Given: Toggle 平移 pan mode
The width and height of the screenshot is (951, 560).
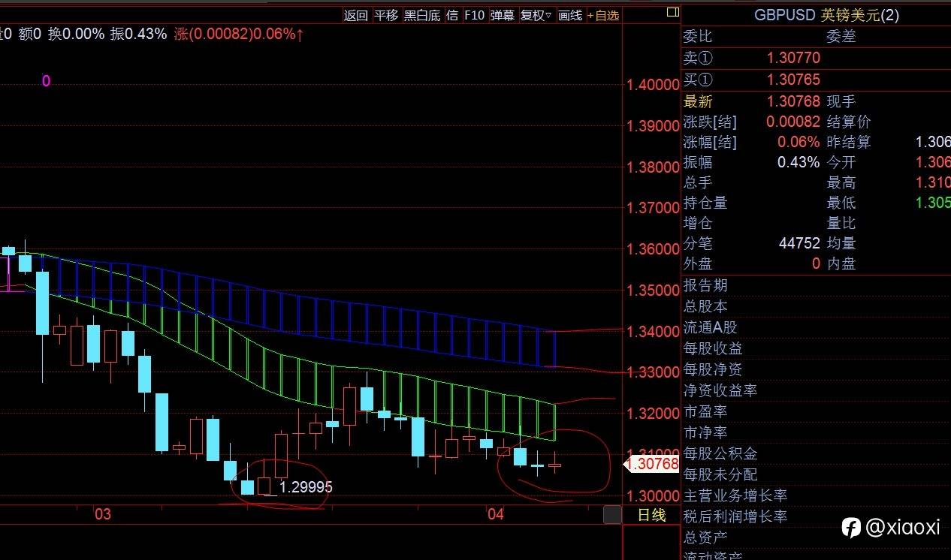Looking at the screenshot, I should (x=386, y=15).
